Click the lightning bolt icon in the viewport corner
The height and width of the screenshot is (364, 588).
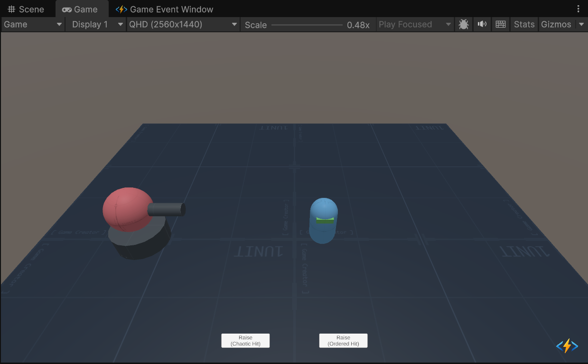click(567, 346)
